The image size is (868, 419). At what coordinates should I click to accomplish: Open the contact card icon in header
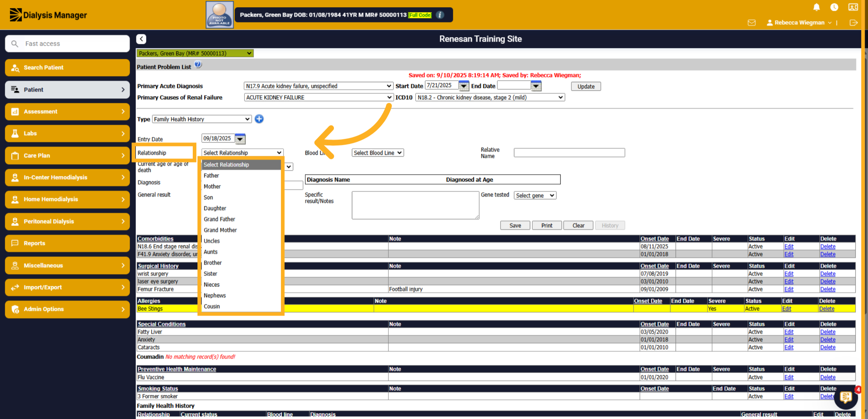coord(853,7)
